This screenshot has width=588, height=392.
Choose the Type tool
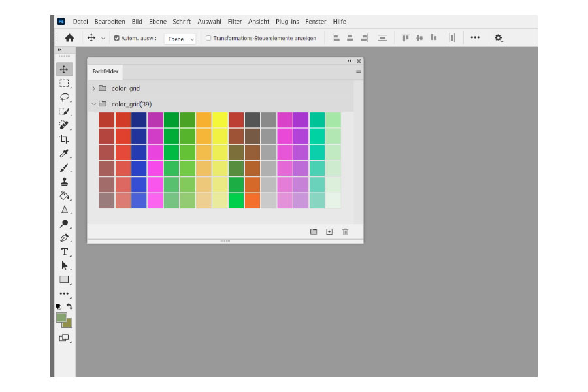click(64, 252)
